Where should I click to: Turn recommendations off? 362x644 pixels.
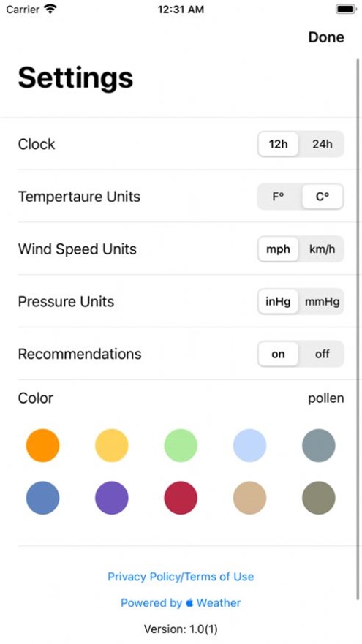click(x=322, y=354)
